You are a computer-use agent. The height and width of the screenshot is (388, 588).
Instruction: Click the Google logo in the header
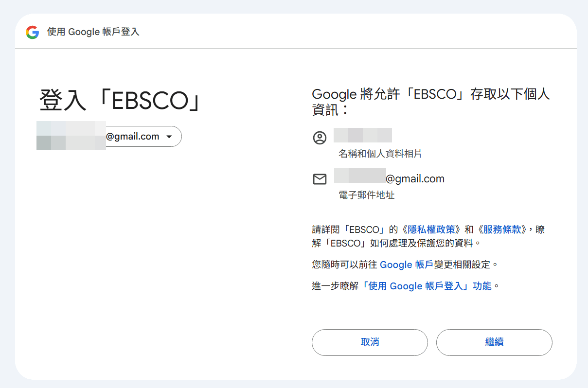click(x=33, y=33)
